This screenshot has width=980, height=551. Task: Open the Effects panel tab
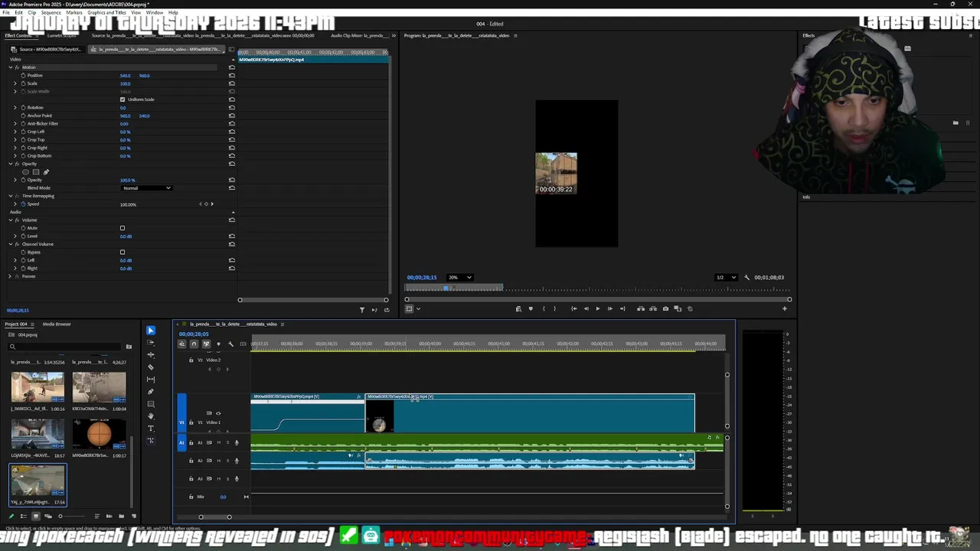click(x=808, y=35)
